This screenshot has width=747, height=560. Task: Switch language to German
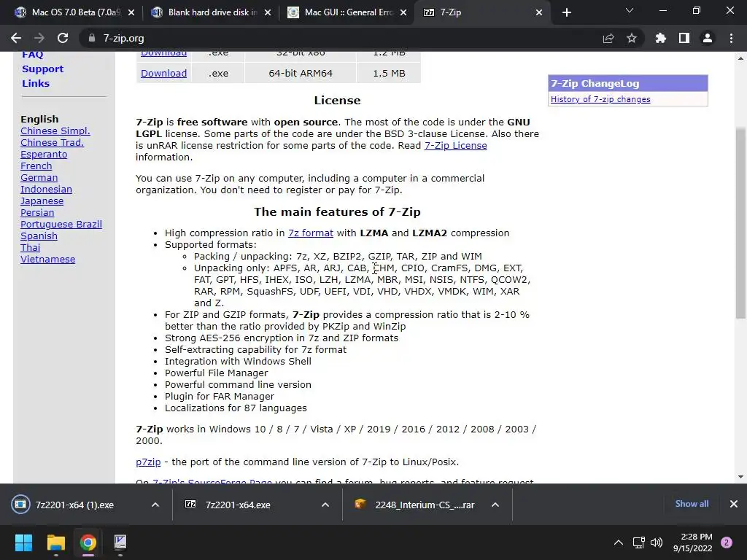click(39, 178)
